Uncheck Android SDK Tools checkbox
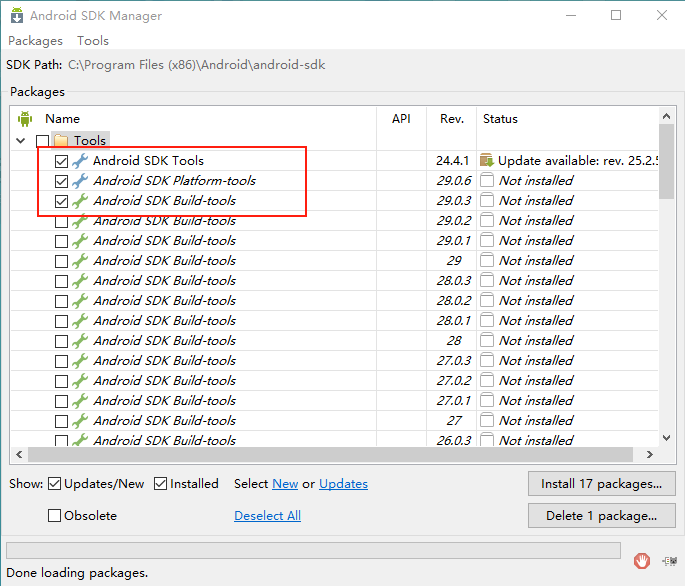Screen dimensions: 685x586 pyautogui.click(x=62, y=161)
